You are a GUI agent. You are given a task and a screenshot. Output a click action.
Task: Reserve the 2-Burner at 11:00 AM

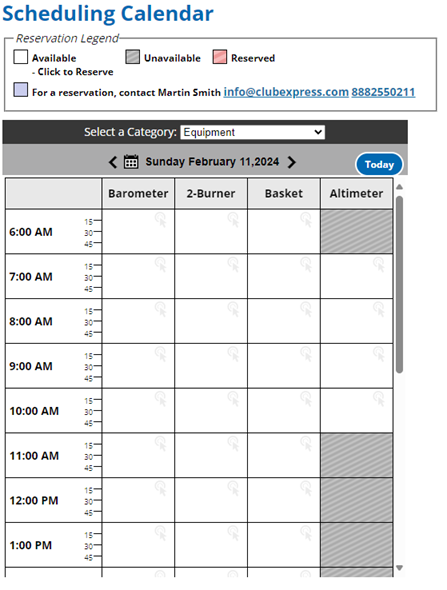pos(211,455)
